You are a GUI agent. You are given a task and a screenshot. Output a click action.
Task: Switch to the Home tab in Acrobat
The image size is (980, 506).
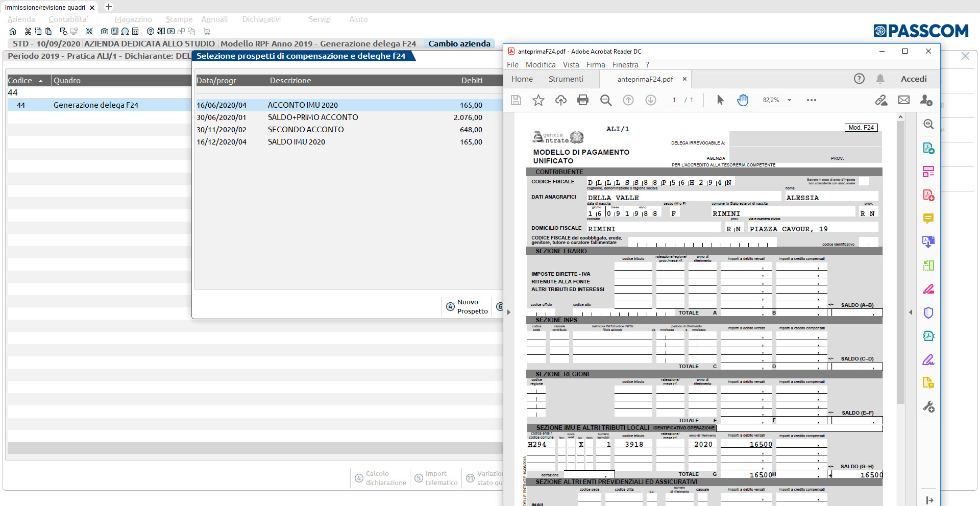click(522, 79)
